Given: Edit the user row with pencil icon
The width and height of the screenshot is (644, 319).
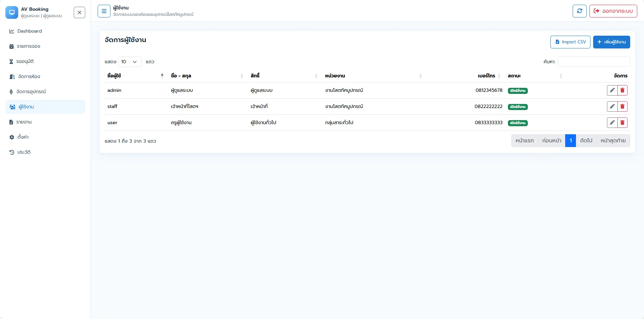Looking at the screenshot, I should pos(612,122).
